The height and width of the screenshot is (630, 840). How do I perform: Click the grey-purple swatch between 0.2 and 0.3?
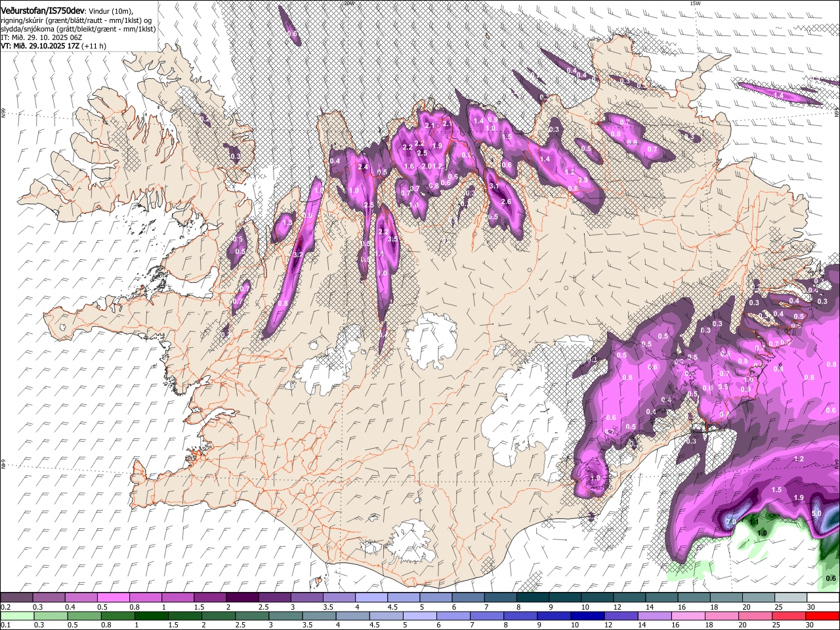[x=16, y=597]
